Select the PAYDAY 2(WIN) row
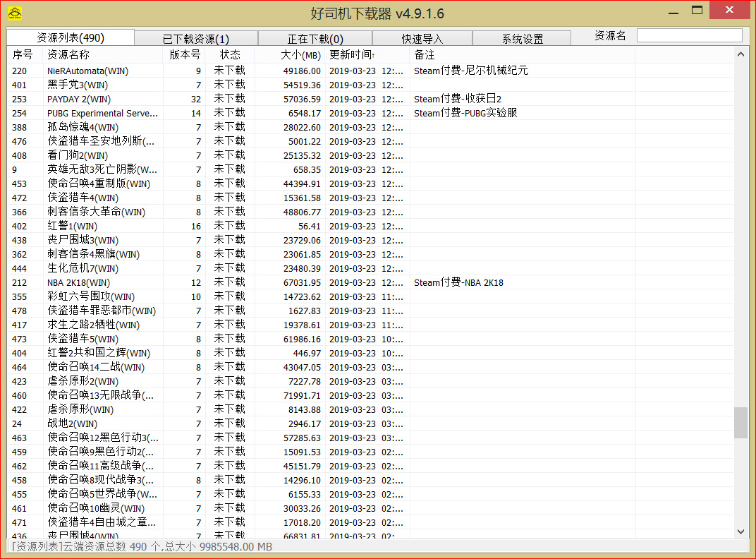Screen dimensions: 756x559 370,99
